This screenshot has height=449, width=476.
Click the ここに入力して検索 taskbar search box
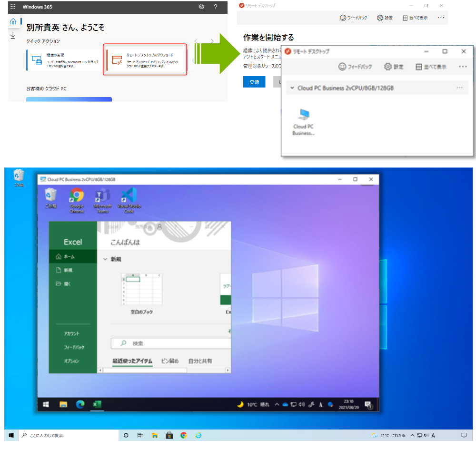(69, 435)
